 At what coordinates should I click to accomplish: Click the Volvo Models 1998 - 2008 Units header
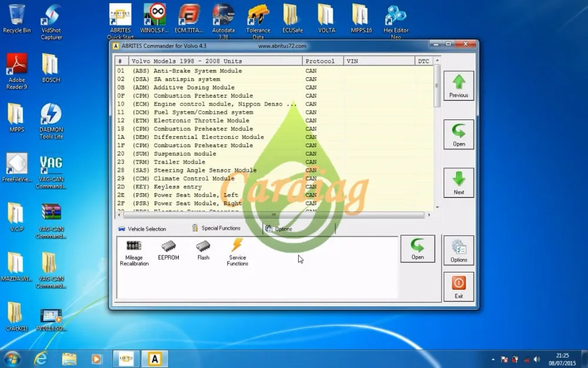pos(215,61)
